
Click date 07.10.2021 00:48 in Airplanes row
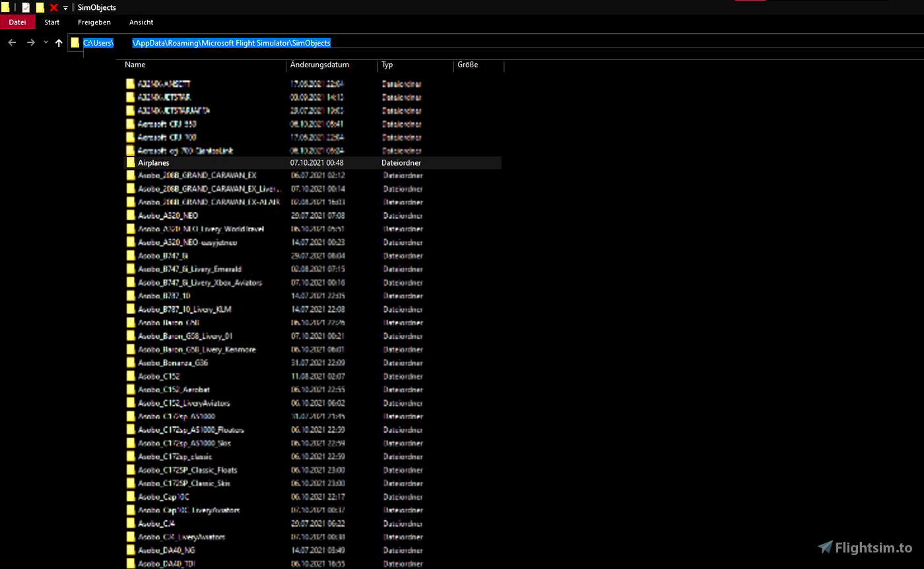(x=317, y=162)
